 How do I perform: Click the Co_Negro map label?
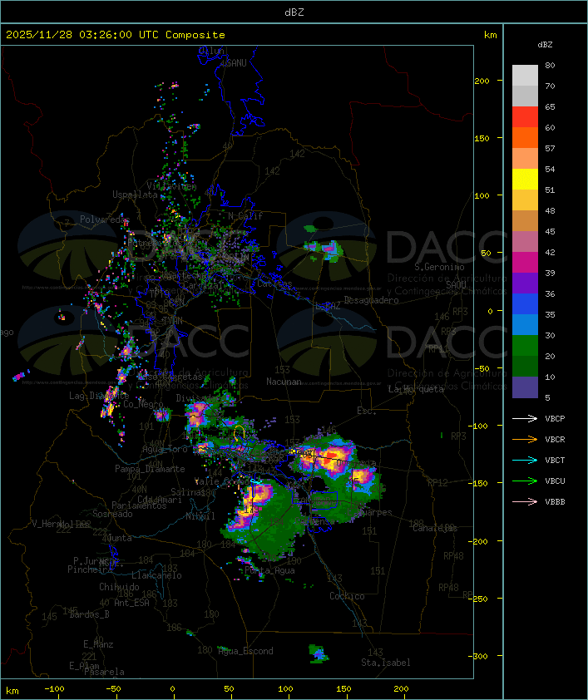pos(143,404)
